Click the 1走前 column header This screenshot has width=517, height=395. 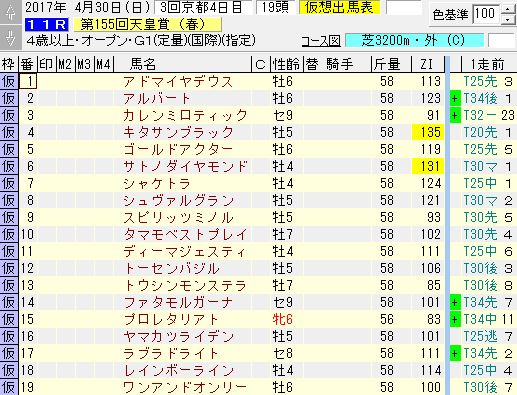[x=489, y=64]
